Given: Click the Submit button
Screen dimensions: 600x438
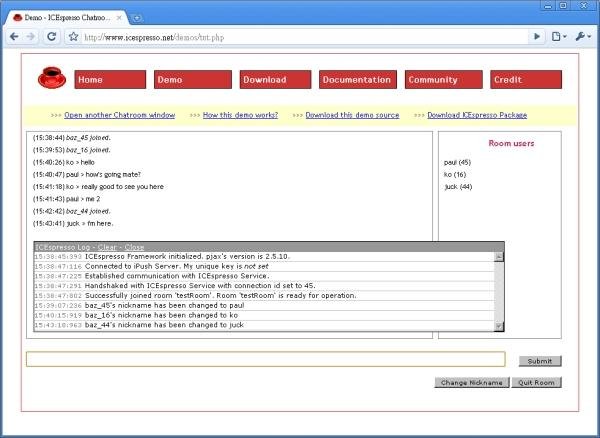Looking at the screenshot, I should point(540,361).
